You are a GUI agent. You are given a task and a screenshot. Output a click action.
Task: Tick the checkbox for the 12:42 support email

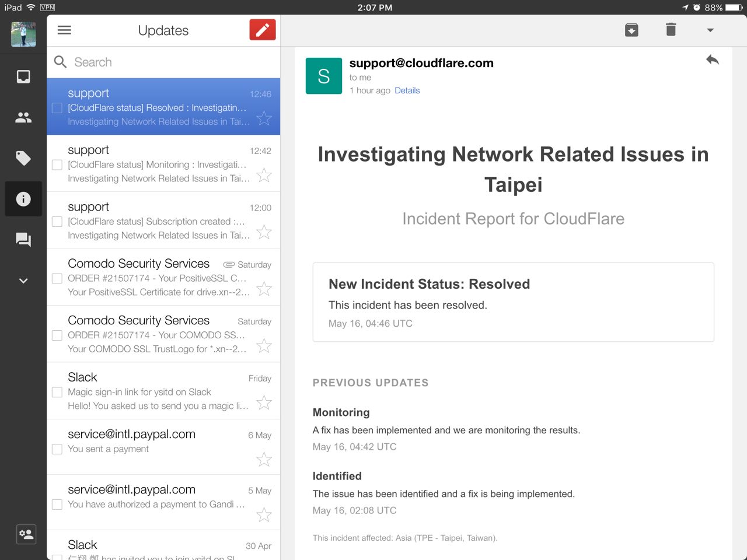pos(57,164)
